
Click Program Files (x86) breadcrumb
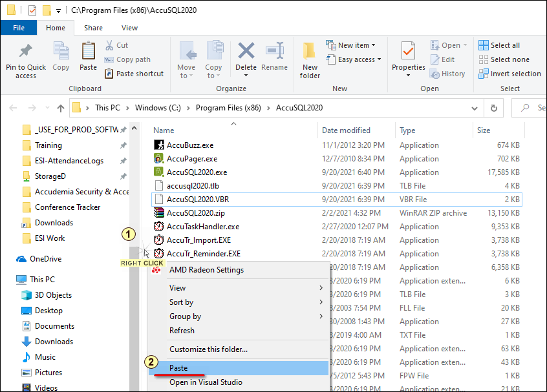coord(228,108)
